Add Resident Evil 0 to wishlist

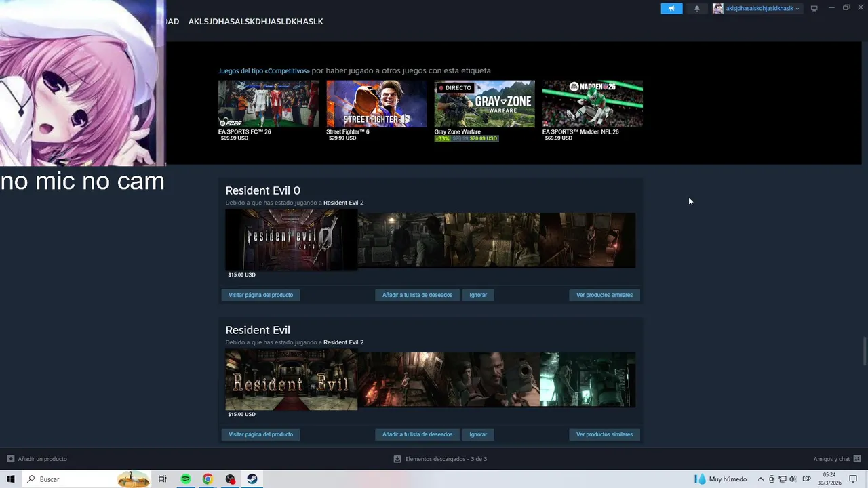(417, 295)
